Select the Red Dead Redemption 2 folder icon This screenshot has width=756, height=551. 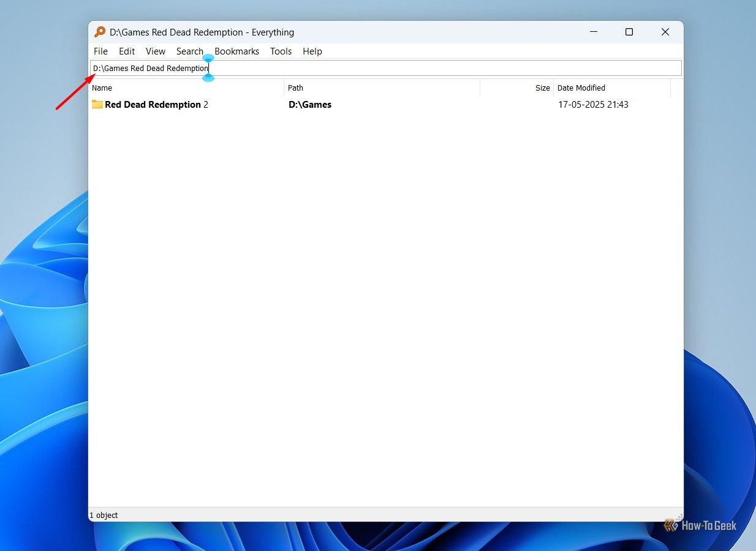pos(97,104)
